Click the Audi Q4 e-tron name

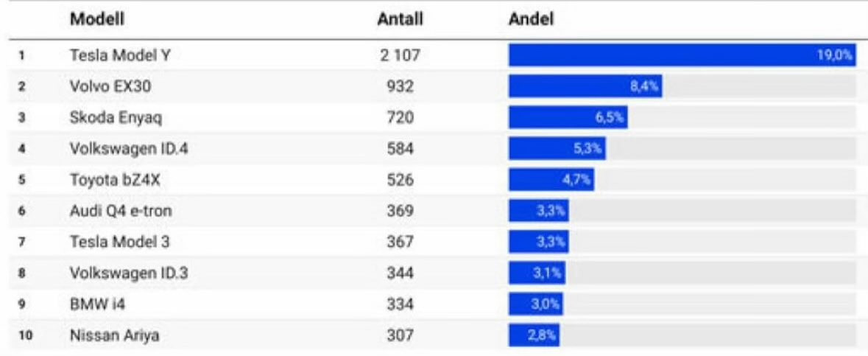point(121,211)
